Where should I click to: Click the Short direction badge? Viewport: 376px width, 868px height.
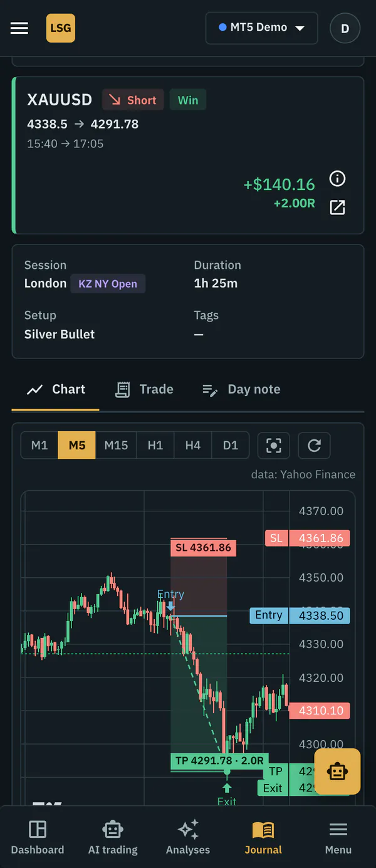[133, 100]
